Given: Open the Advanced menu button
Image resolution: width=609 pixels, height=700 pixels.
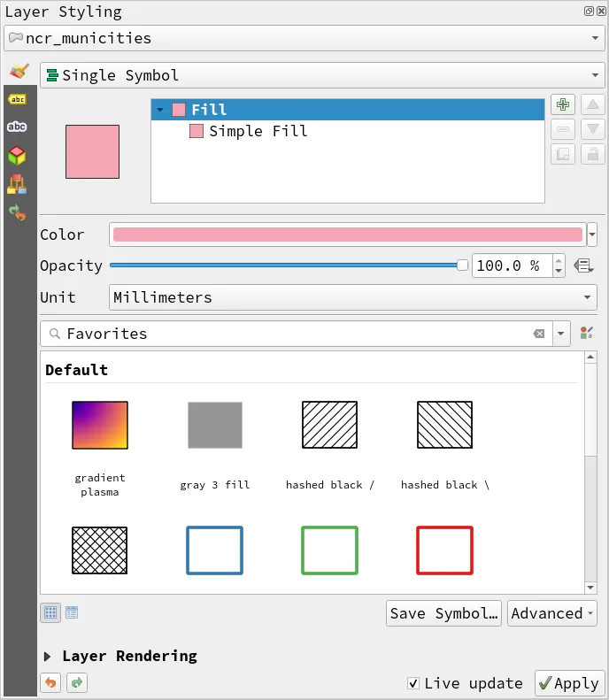Looking at the screenshot, I should pyautogui.click(x=551, y=613).
